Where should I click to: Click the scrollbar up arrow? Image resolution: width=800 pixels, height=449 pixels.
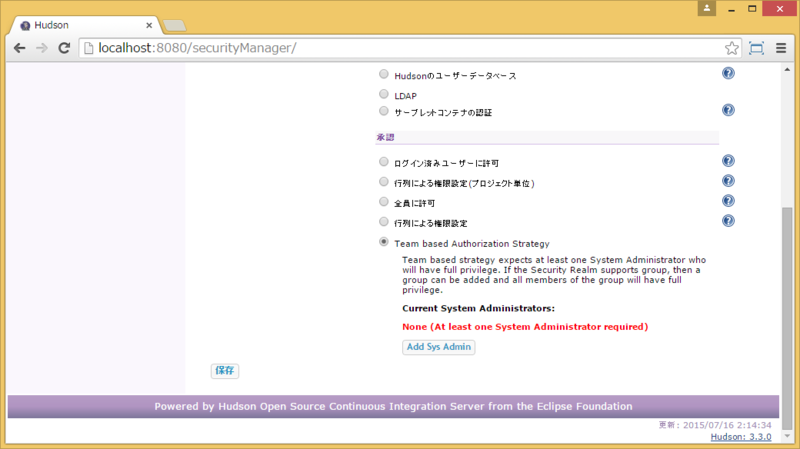click(787, 69)
